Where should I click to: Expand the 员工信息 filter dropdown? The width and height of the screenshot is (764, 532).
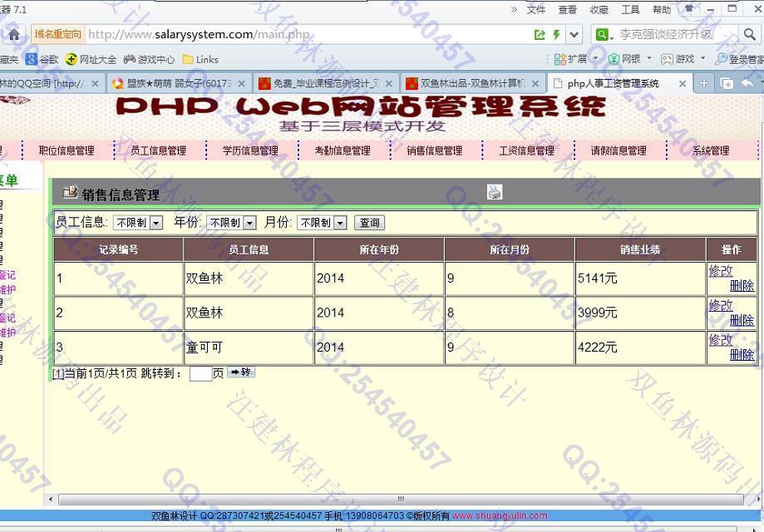click(138, 223)
